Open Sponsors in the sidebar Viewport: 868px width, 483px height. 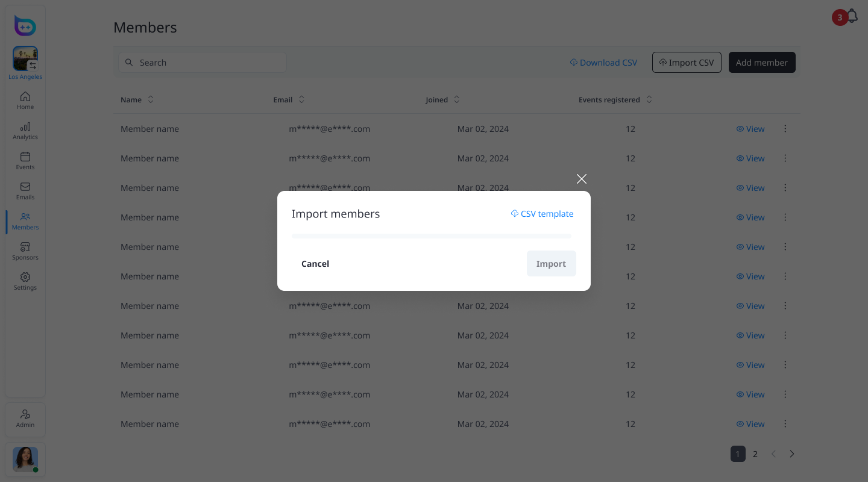point(25,251)
